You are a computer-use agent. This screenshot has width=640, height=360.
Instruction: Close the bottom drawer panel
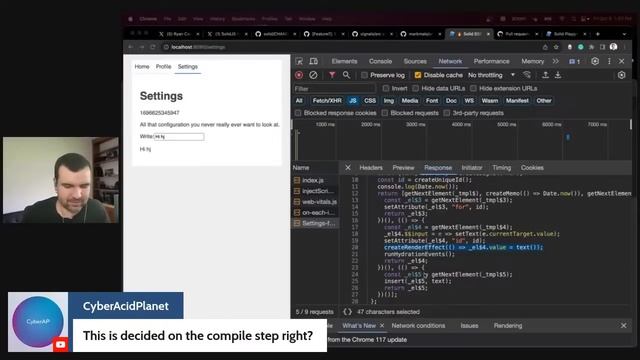click(623, 326)
